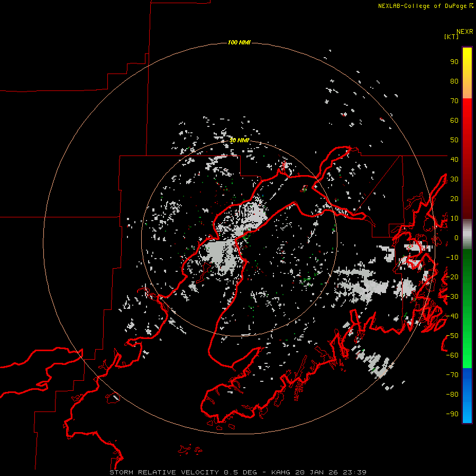Click the -70 scale value
The height and width of the screenshot is (476, 476).
(452, 375)
